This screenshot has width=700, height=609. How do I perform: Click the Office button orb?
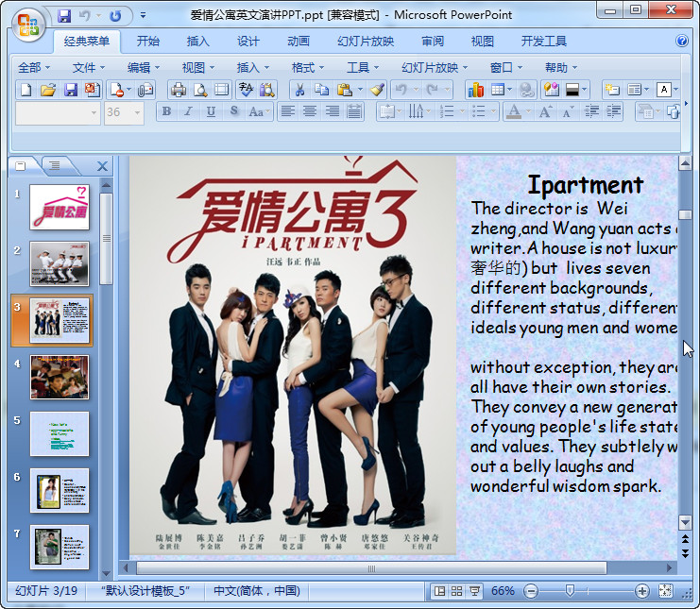27,25
